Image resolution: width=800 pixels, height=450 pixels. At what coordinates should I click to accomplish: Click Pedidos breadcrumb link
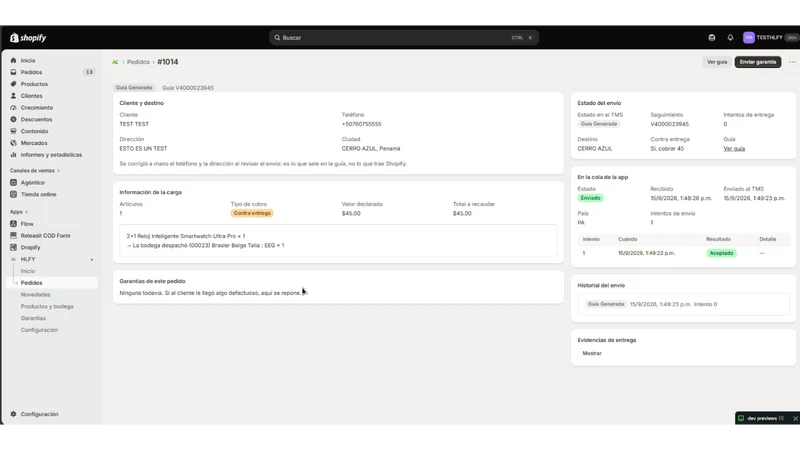138,62
